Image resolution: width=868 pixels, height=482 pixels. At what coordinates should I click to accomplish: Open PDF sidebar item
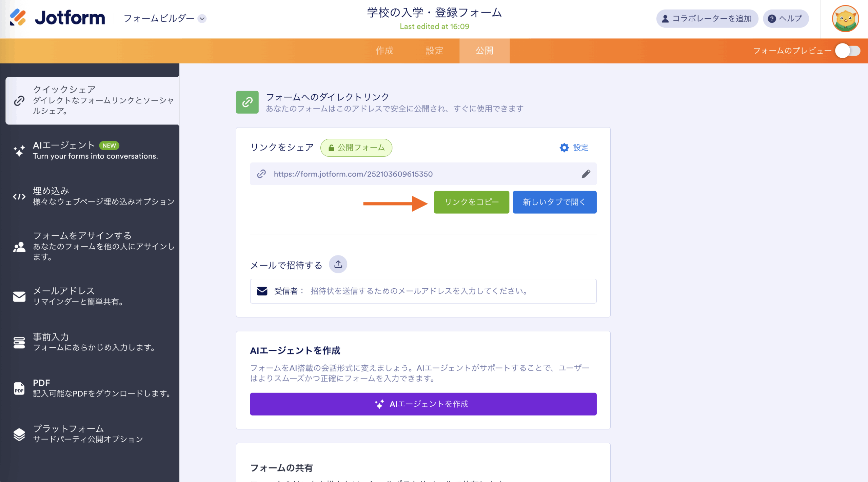92,388
